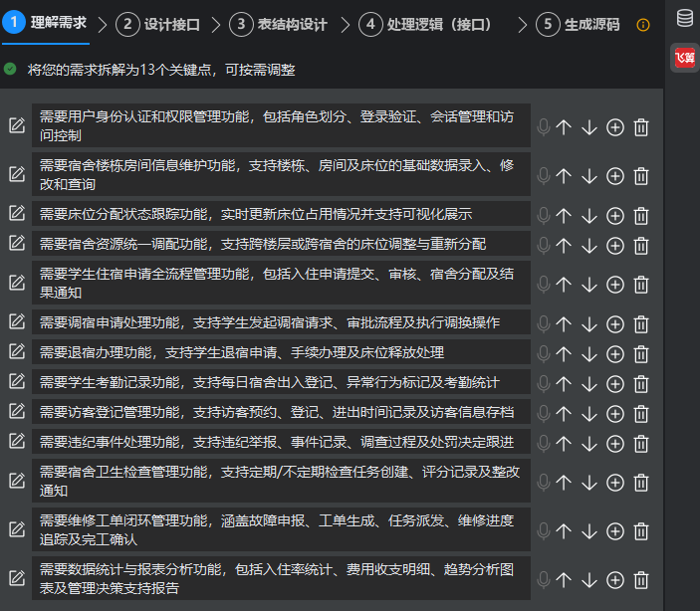Click the 维修工单闭环管理 requirement text field

(281, 529)
